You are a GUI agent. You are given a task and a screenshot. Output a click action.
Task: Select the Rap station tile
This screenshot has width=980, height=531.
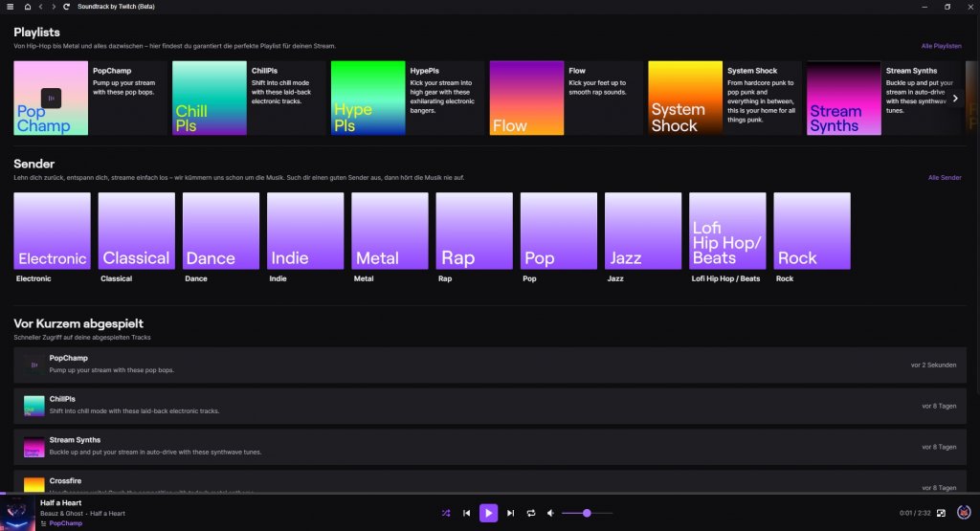474,231
